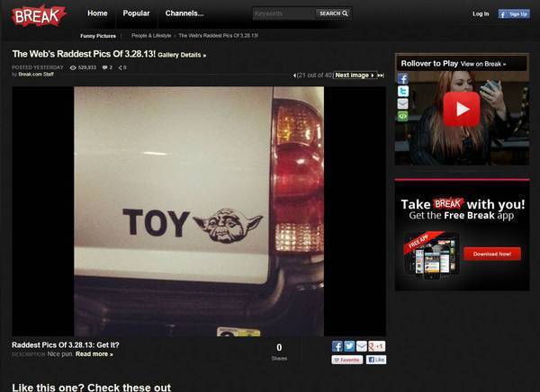This screenshot has height=392, width=540.
Task: Share picture on Facebook below image
Action: click(x=337, y=346)
